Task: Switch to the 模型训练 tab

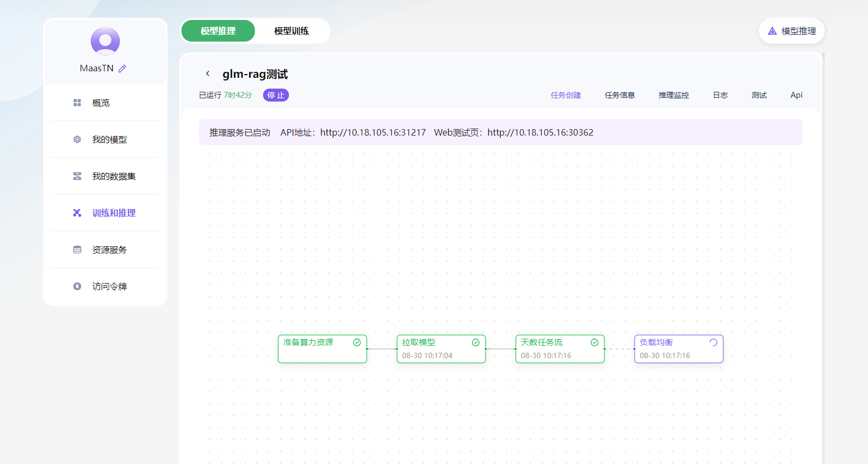Action: (x=292, y=31)
